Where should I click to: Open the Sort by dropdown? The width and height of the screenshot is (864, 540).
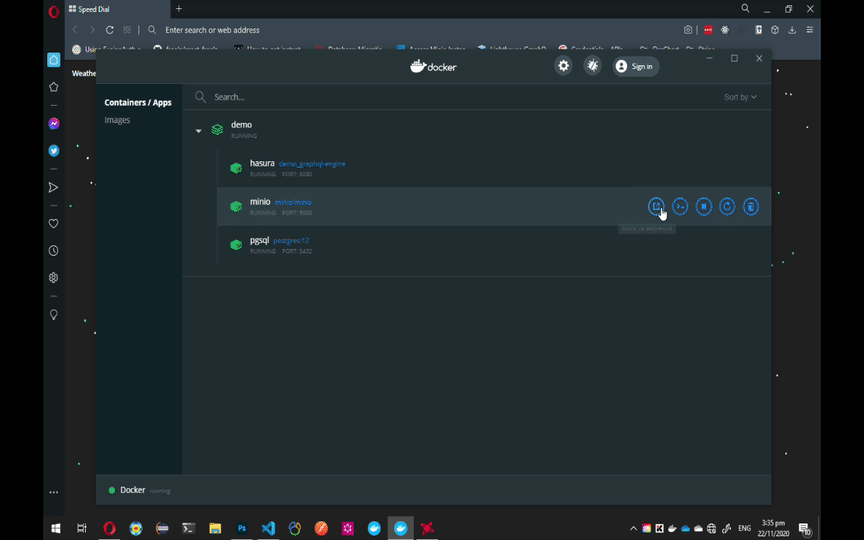point(740,97)
